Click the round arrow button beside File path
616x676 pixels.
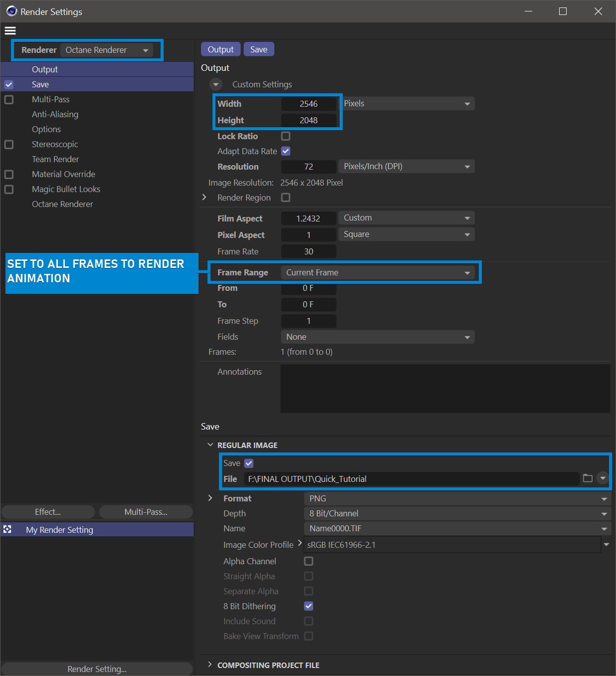tap(603, 478)
